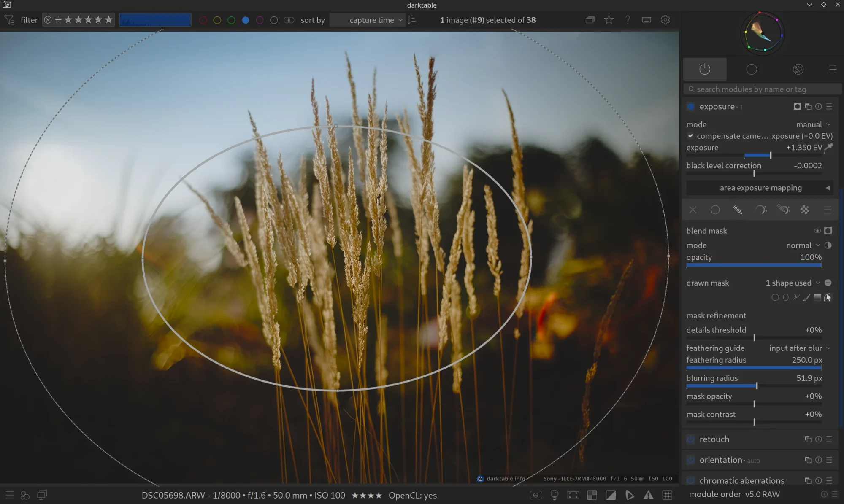Toggle blend mask visibility eye icon
The width and height of the screenshot is (844, 504).
point(817,231)
